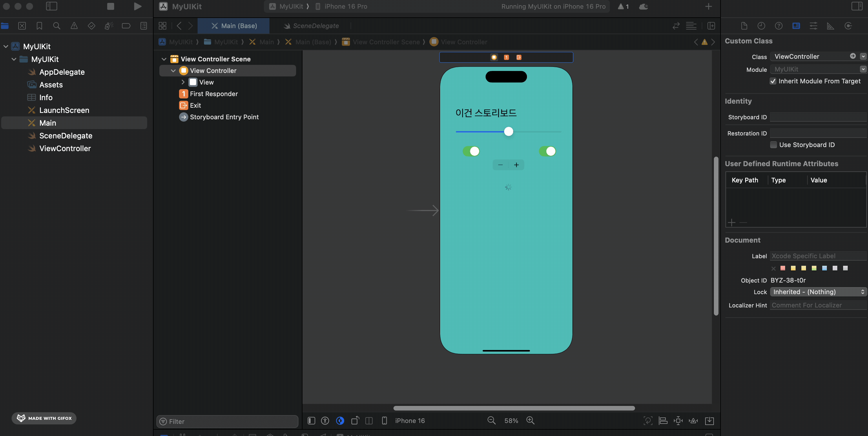Viewport: 868px width, 436px height.
Task: Click the Stop button in toolbar
Action: pyautogui.click(x=110, y=6)
